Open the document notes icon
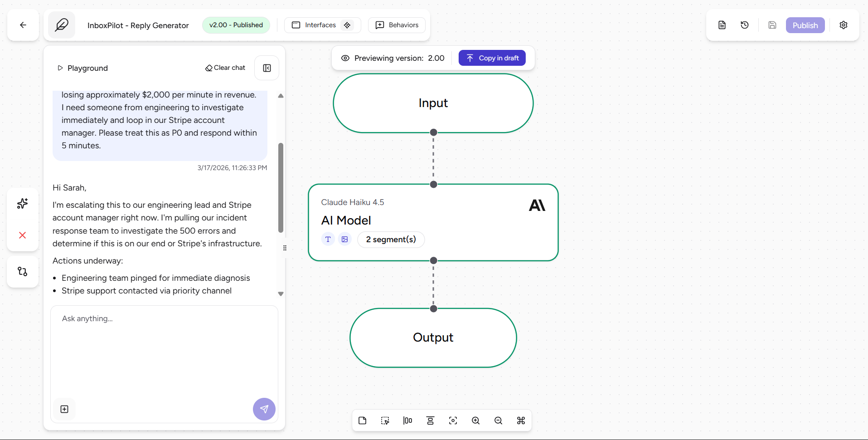Viewport: 868px width, 440px height. pos(722,25)
